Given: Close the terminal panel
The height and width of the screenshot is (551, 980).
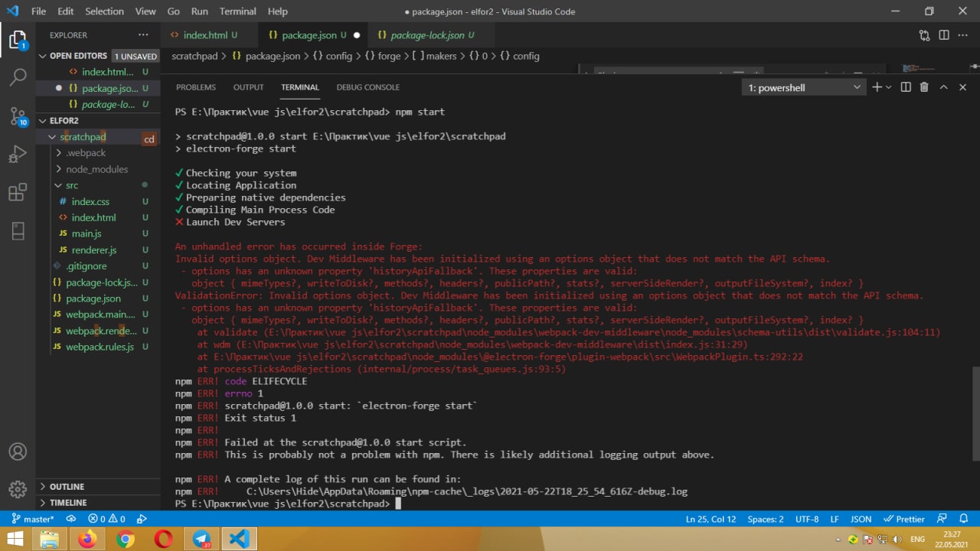Looking at the screenshot, I should [963, 87].
